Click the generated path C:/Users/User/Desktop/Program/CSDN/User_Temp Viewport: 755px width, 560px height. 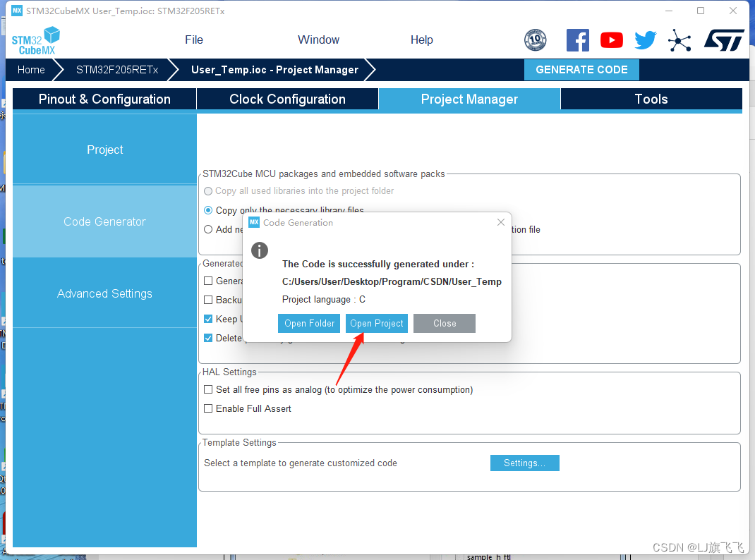392,281
